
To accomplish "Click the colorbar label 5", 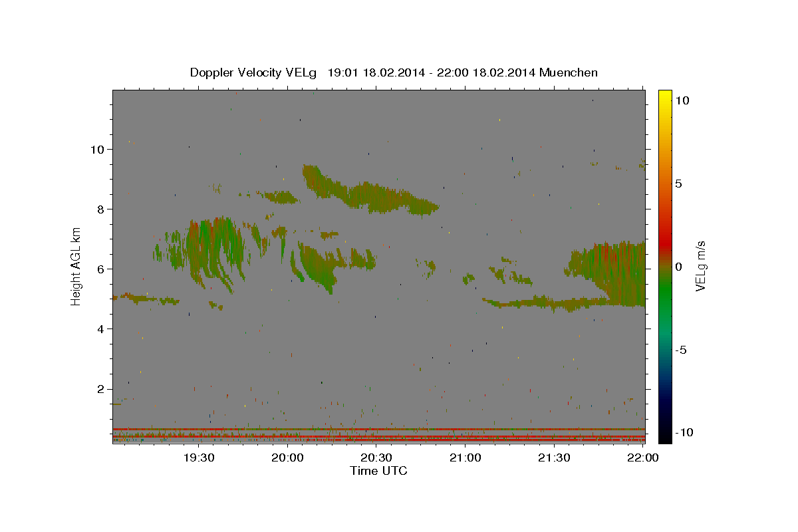I will click(x=678, y=184).
